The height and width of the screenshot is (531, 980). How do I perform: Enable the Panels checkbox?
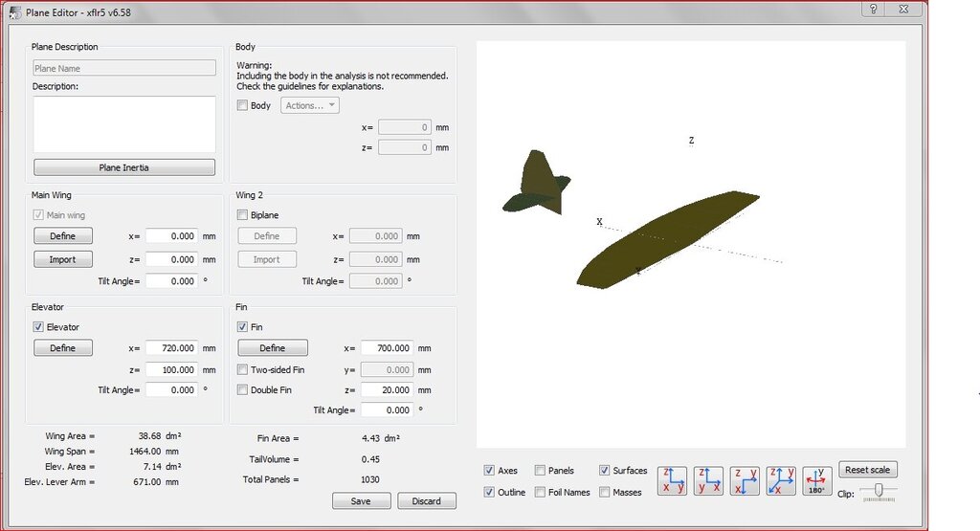pos(541,471)
